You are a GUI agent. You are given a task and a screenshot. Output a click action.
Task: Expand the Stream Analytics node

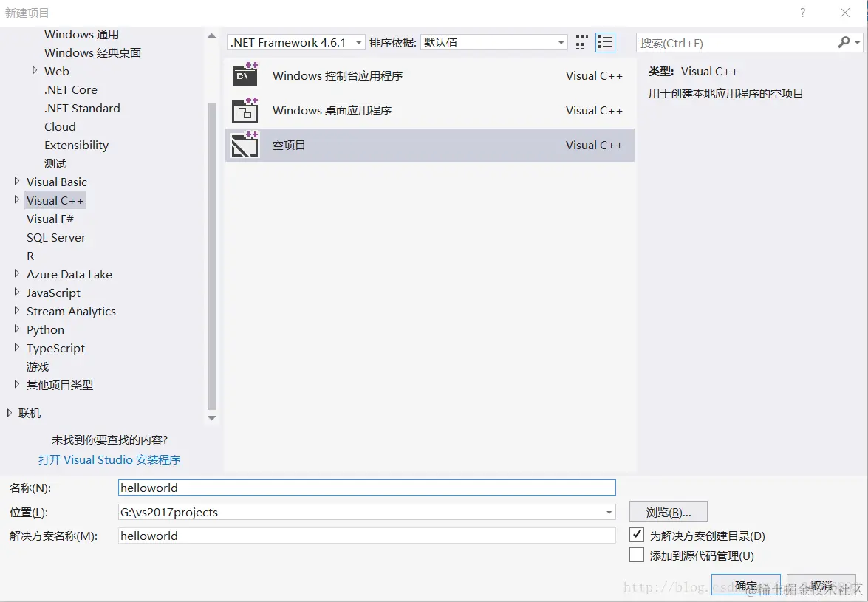[x=16, y=310]
